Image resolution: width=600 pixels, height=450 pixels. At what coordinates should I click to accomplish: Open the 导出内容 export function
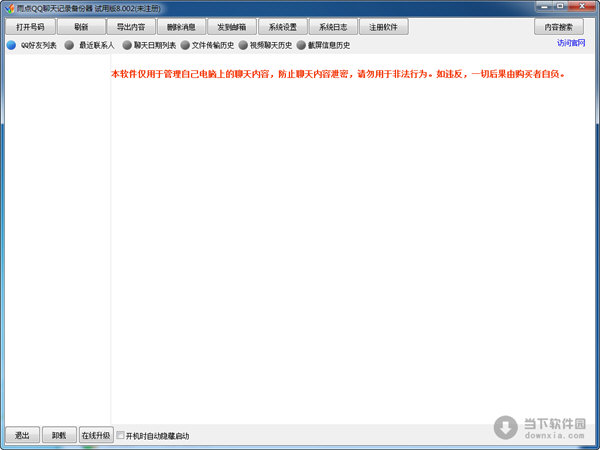pos(131,27)
